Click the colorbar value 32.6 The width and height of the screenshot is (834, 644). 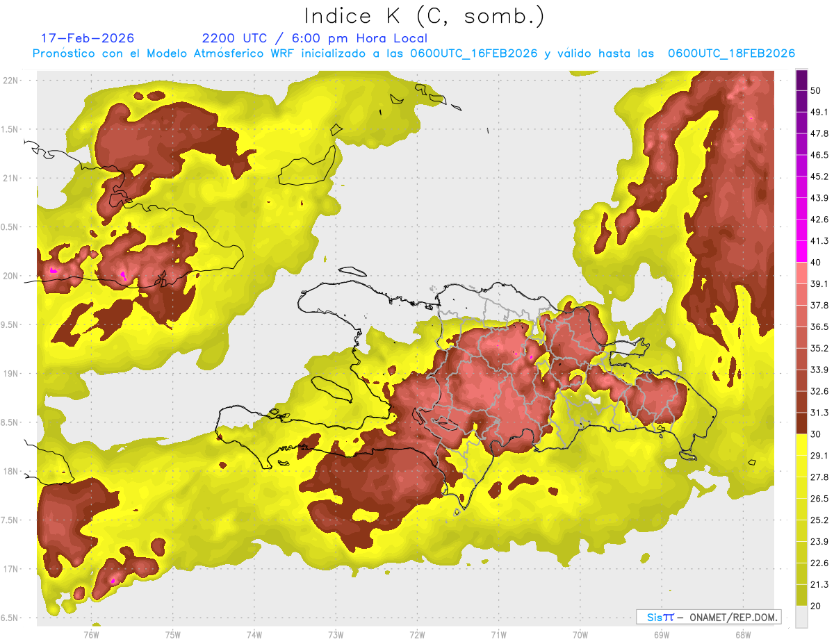pos(819,391)
